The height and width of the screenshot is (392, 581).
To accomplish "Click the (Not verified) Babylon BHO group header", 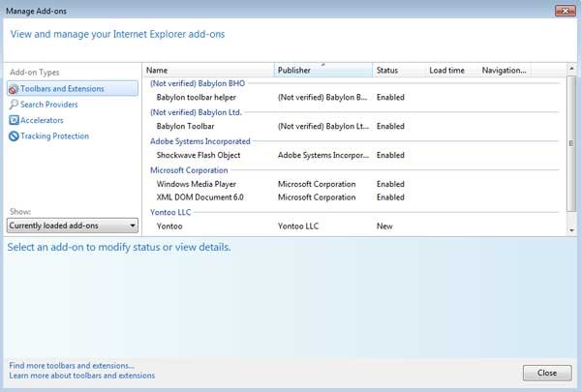I will [x=198, y=83].
